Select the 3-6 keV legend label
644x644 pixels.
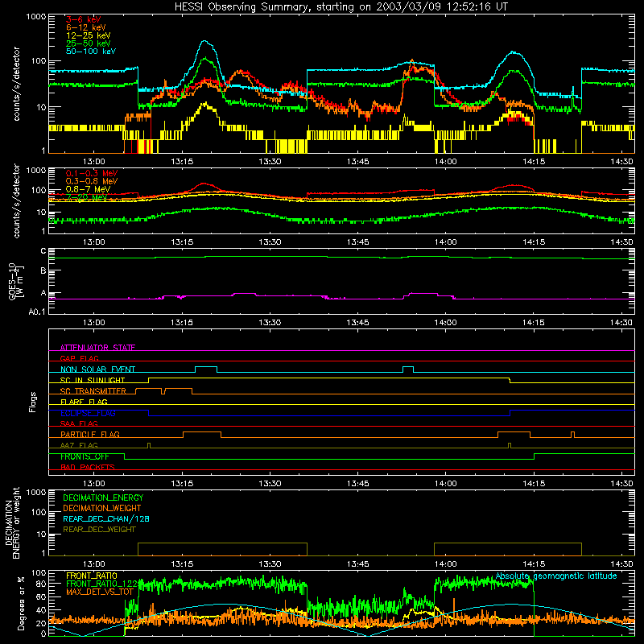(x=83, y=19)
